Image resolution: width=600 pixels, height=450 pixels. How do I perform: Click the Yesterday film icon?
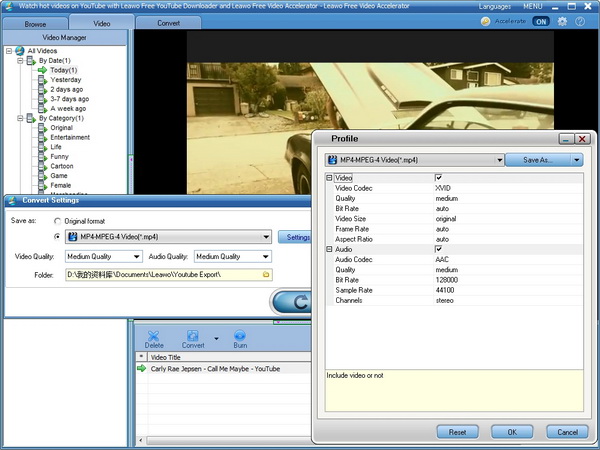pos(42,80)
